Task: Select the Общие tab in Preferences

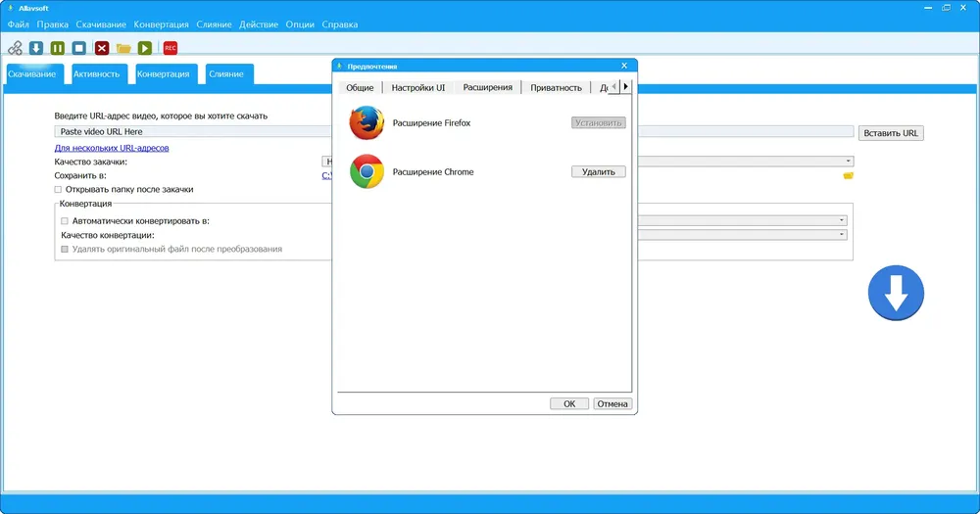Action: tap(360, 87)
